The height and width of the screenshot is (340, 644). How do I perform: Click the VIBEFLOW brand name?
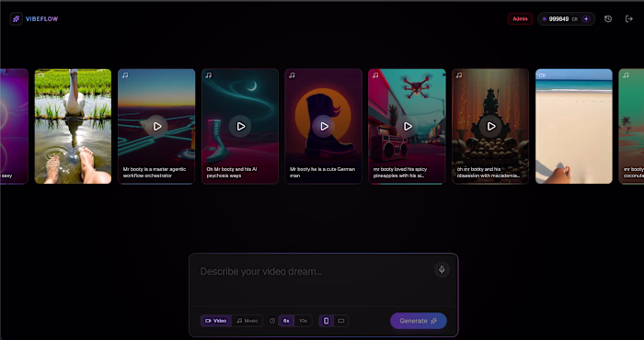click(42, 19)
